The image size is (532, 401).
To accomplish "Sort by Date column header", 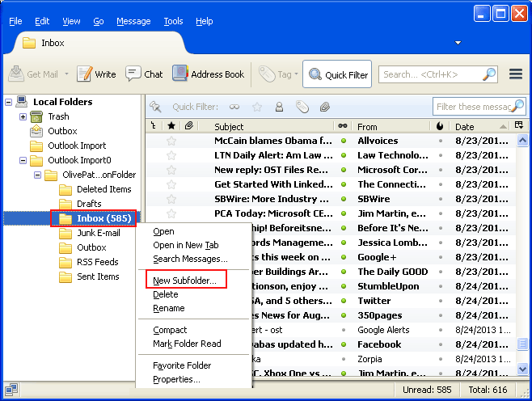I will (480, 127).
